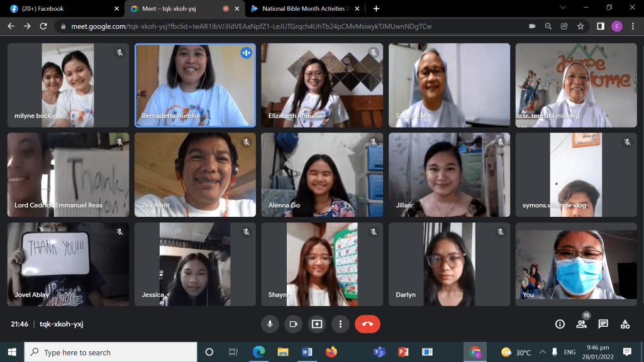
Task: Expand the system tray hidden icons
Action: coord(542,352)
